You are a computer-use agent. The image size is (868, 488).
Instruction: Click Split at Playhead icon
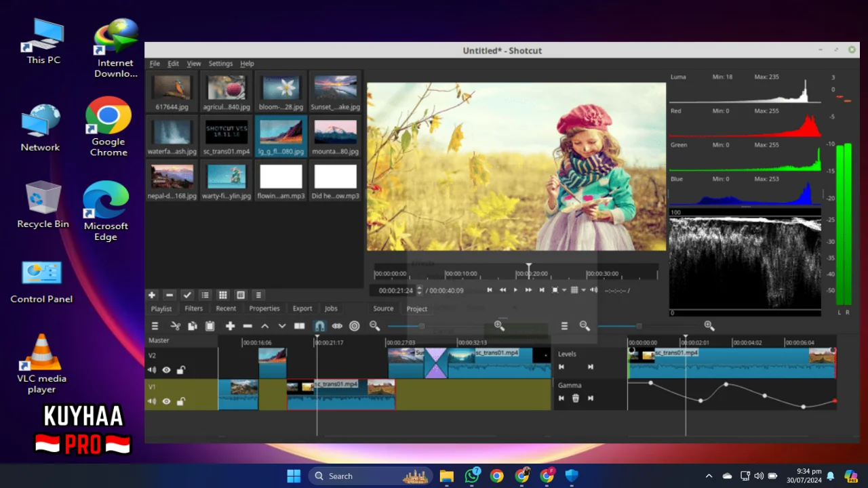(300, 326)
